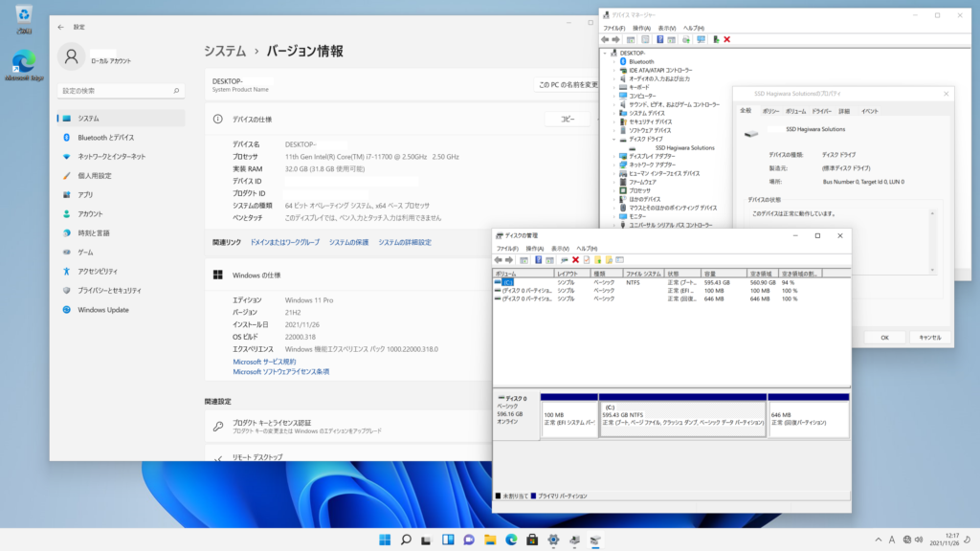Click the コピー button for device specifications
The height and width of the screenshot is (551, 980).
[568, 120]
